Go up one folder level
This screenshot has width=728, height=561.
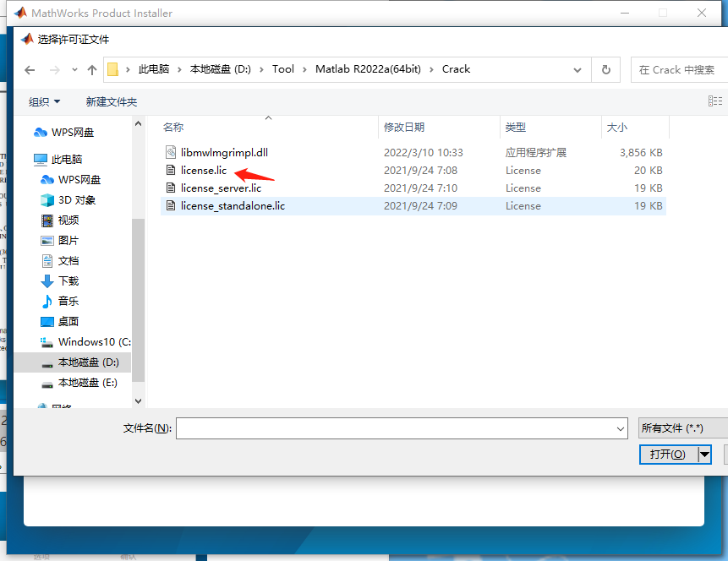click(x=92, y=70)
